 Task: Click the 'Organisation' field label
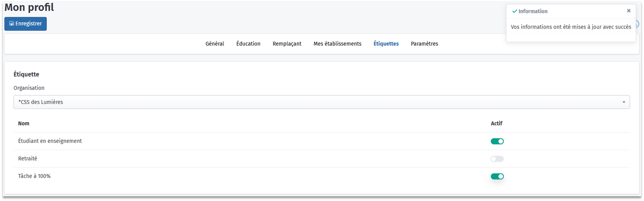click(29, 88)
